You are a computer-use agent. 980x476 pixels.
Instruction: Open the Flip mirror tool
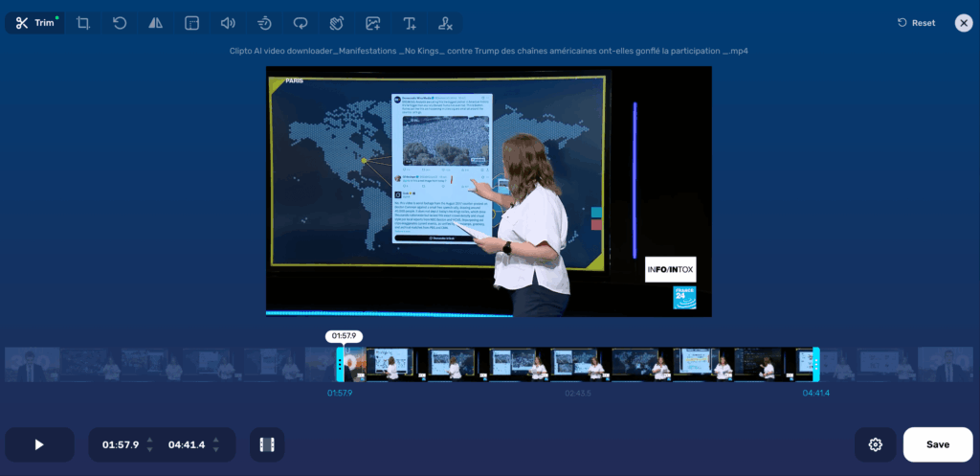156,23
